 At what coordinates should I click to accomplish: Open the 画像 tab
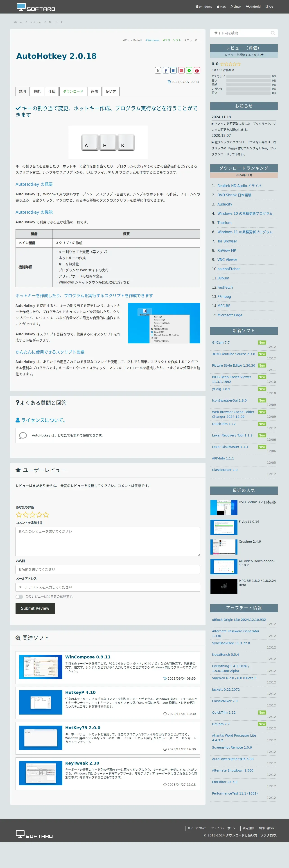point(95,91)
